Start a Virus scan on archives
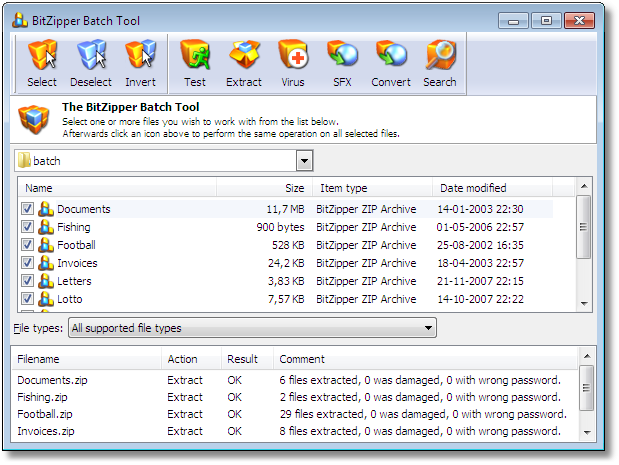The width and height of the screenshot is (619, 465). pyautogui.click(x=293, y=63)
